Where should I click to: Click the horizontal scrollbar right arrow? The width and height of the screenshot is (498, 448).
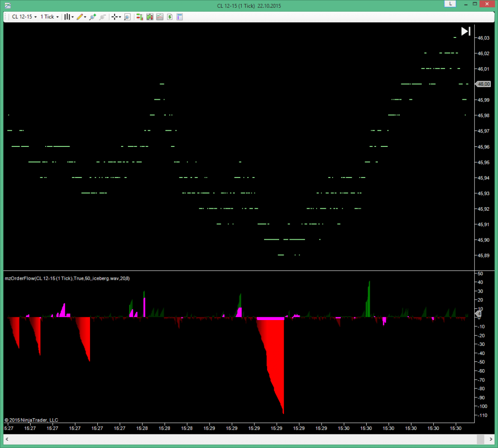[x=491, y=439]
